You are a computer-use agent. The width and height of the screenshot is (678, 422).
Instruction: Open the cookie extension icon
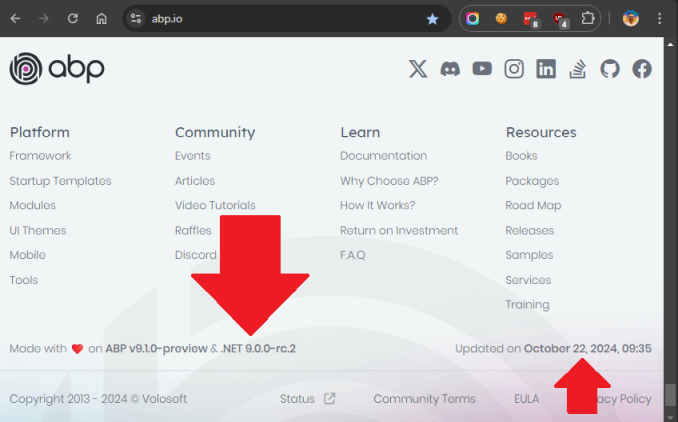pos(501,19)
